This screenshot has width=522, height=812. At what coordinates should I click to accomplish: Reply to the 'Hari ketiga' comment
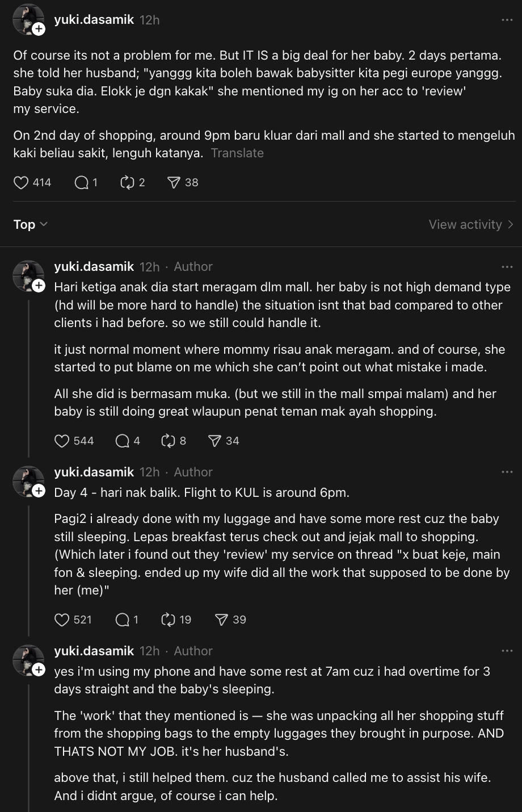[x=123, y=441]
